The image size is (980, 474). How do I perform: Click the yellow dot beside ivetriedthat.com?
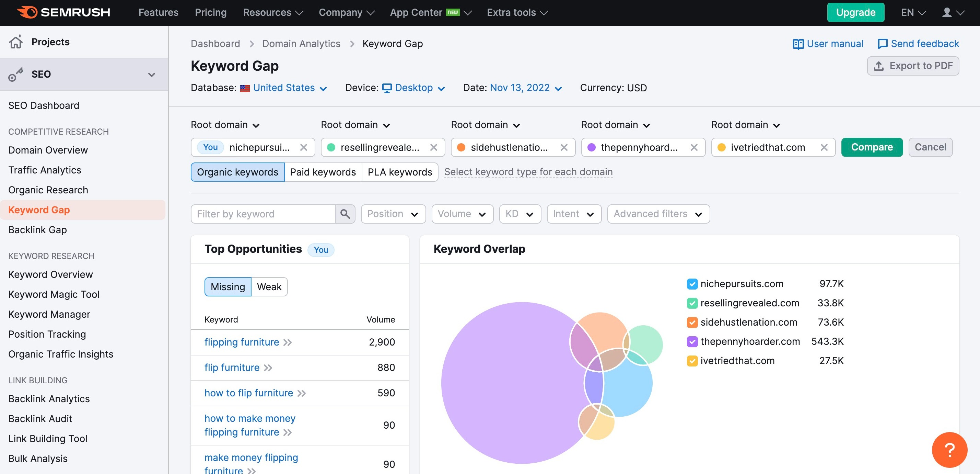click(x=722, y=147)
